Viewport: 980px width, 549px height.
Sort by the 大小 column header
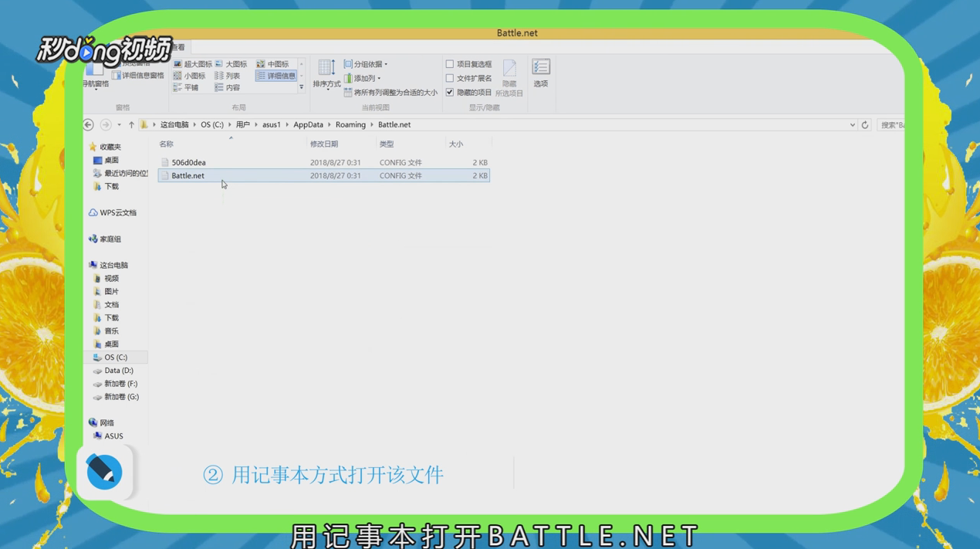coord(456,144)
